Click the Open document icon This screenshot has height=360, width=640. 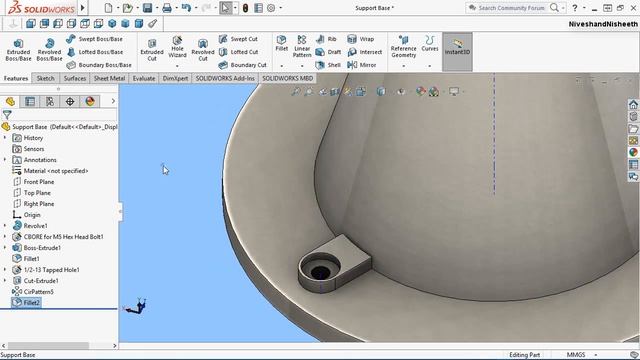pos(128,8)
